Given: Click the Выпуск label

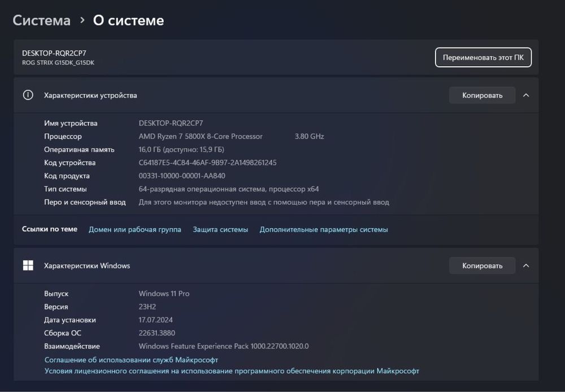Looking at the screenshot, I should tap(56, 294).
